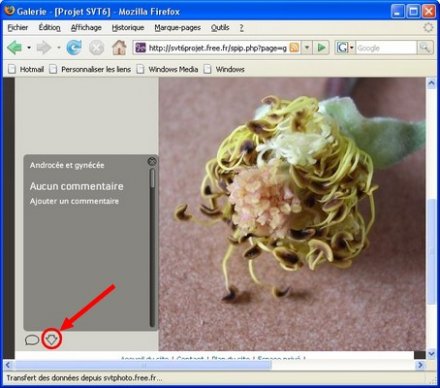The height and width of the screenshot is (388, 440).
Task: Click Ajouter un commentaire link
Action: [74, 201]
